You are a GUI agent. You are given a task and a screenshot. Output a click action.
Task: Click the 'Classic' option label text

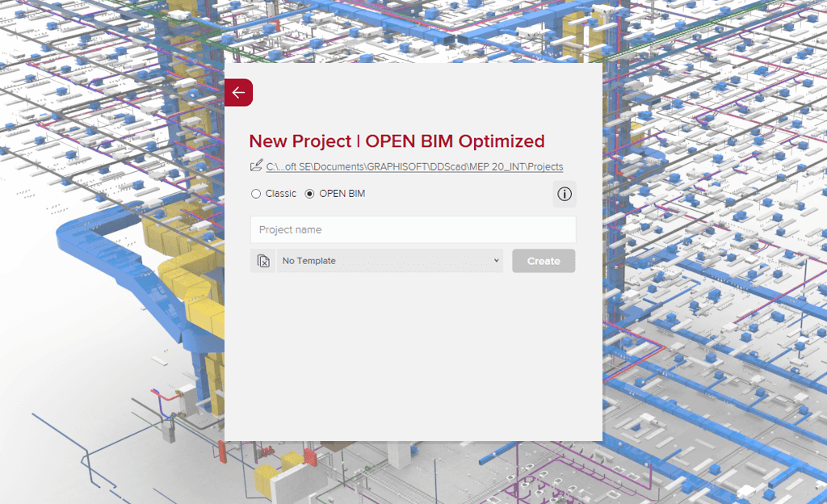(281, 194)
